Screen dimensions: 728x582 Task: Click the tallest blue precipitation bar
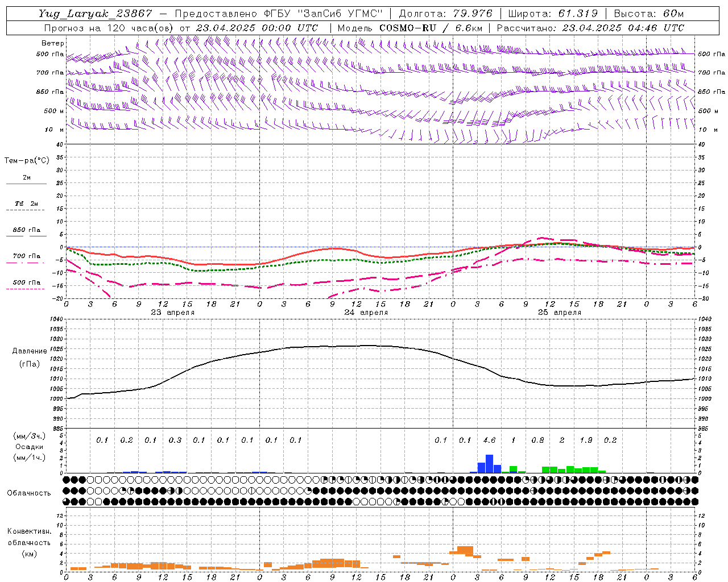point(489,464)
